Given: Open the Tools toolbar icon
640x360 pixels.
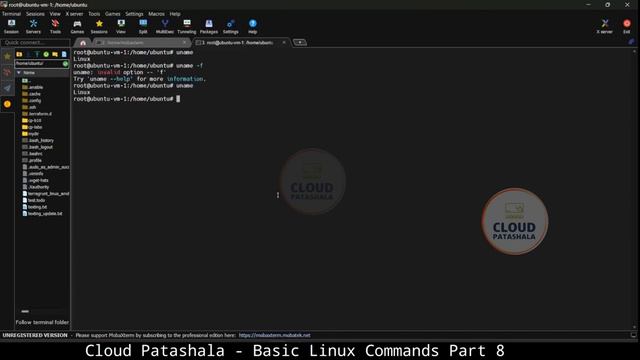Looking at the screenshot, I should (55, 26).
